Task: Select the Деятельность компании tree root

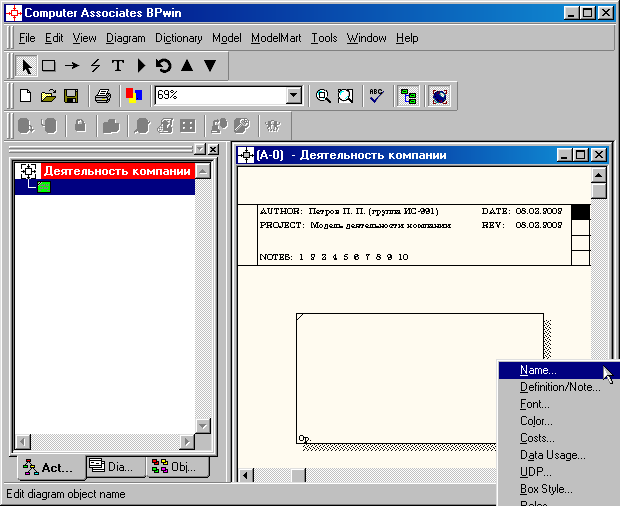Action: pyautogui.click(x=117, y=171)
